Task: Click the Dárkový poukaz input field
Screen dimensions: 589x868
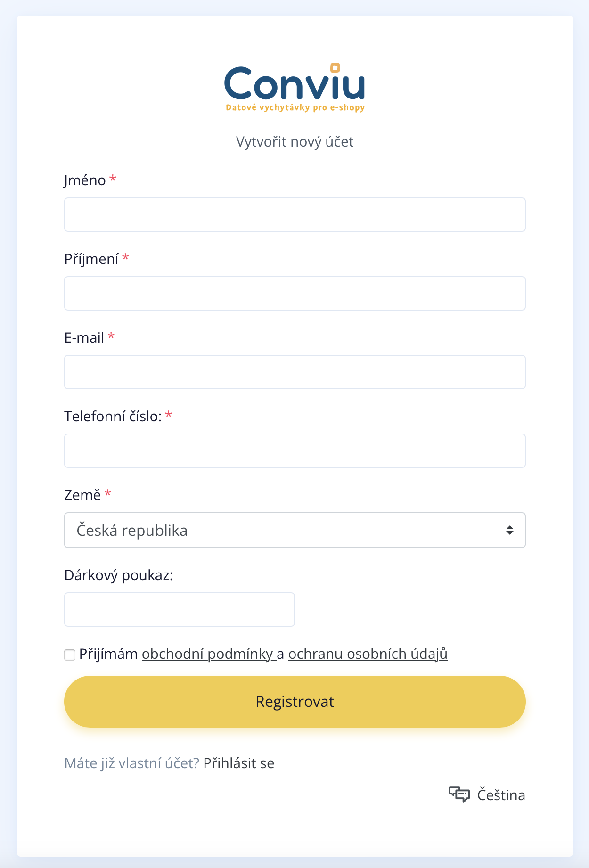Action: pos(179,609)
